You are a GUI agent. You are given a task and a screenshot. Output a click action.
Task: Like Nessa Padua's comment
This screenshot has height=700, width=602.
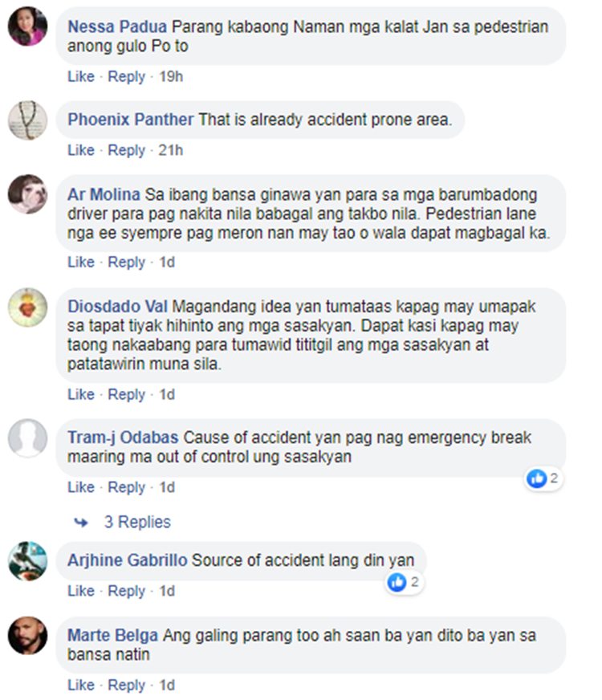coord(81,77)
